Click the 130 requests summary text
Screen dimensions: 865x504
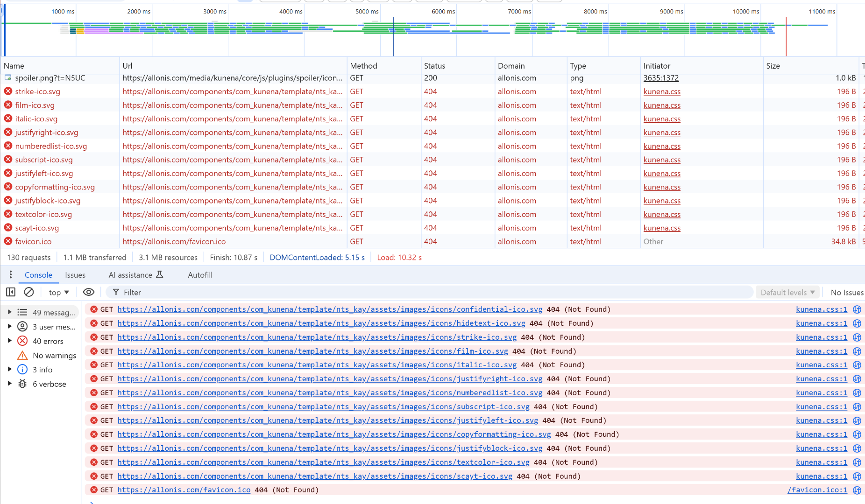[x=29, y=258]
